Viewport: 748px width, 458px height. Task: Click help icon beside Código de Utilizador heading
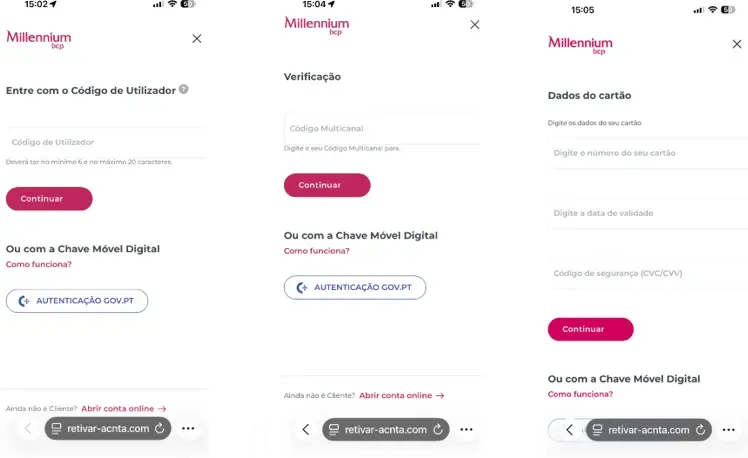point(184,89)
